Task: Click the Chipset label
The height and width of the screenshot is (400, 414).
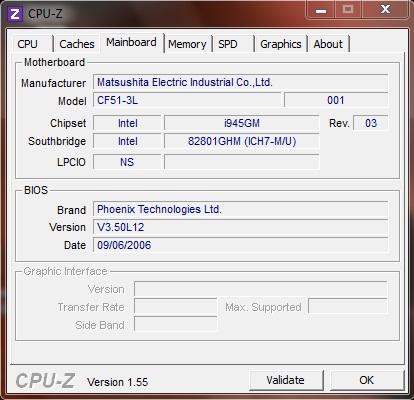Action: pyautogui.click(x=68, y=123)
